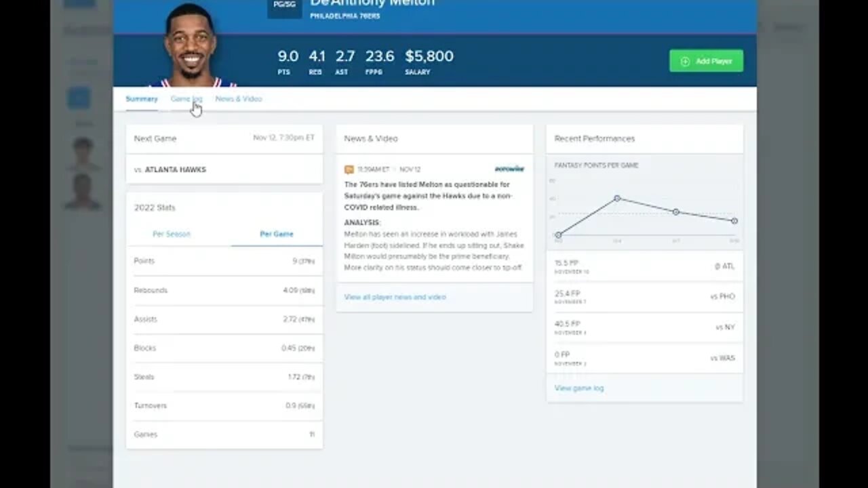Click the 9.0 PTS header value

(288, 56)
